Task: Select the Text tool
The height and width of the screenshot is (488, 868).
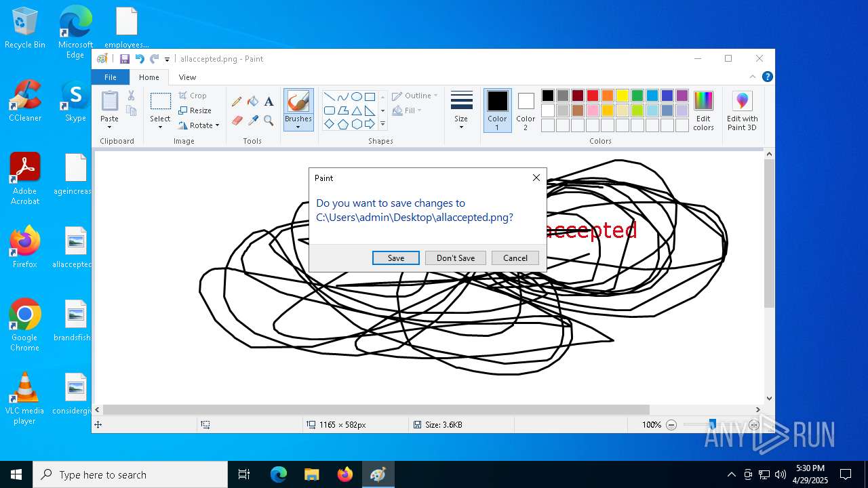Action: (269, 102)
